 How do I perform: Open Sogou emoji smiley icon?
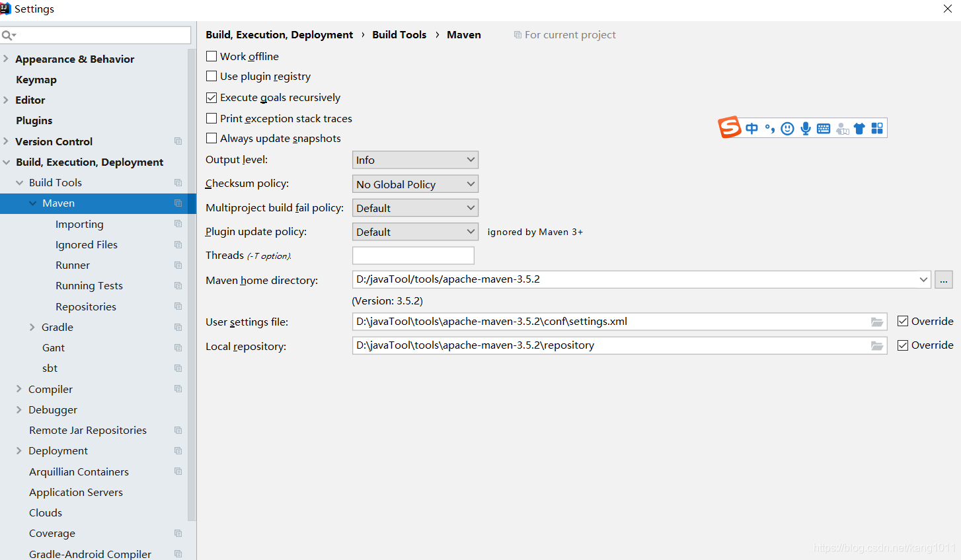(x=787, y=129)
